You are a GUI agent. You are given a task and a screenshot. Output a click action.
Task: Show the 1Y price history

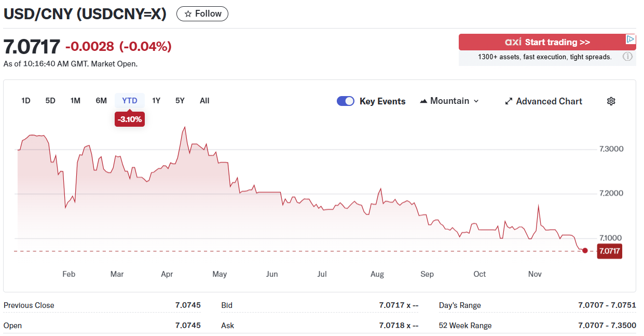click(x=156, y=101)
